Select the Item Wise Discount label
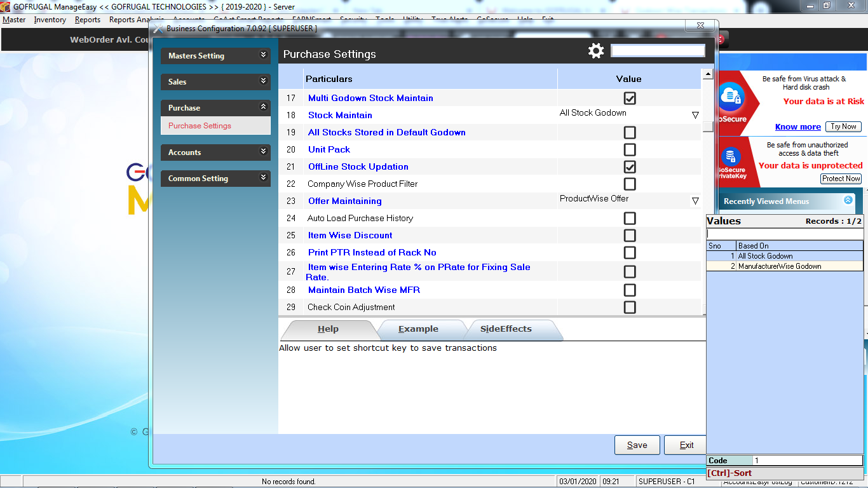The image size is (868, 488). (x=350, y=235)
